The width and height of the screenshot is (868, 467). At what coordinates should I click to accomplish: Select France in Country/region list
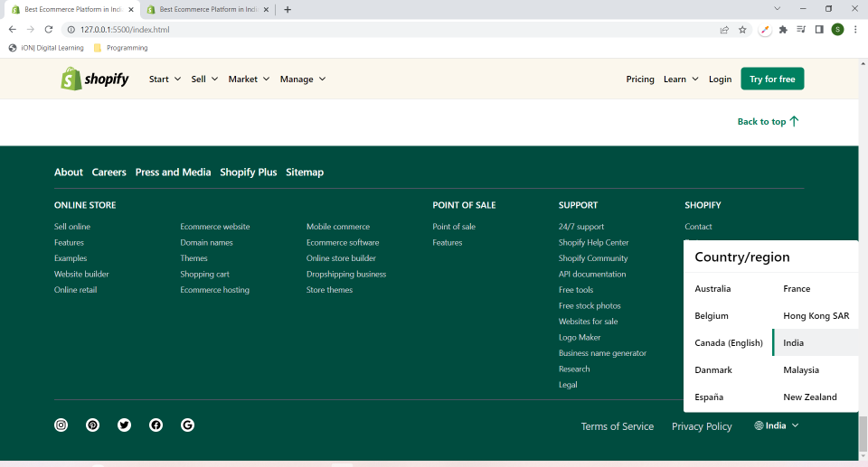coord(797,289)
